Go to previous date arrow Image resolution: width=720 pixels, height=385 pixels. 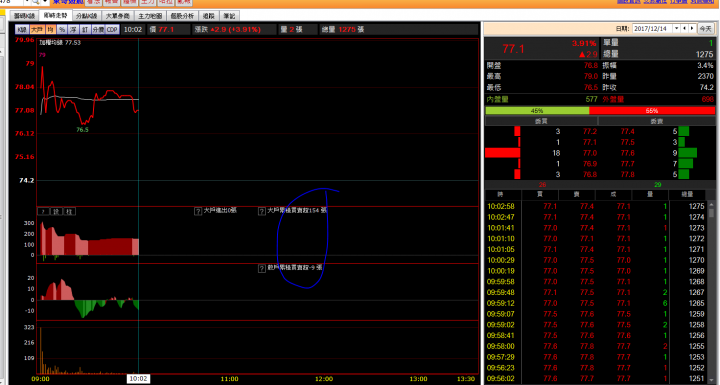click(x=684, y=28)
